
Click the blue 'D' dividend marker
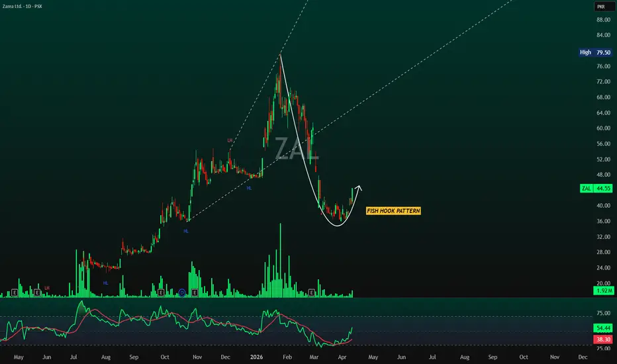(182, 293)
